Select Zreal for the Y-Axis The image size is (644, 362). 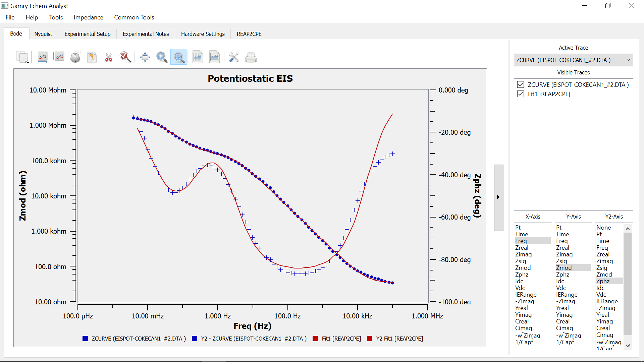562,247
